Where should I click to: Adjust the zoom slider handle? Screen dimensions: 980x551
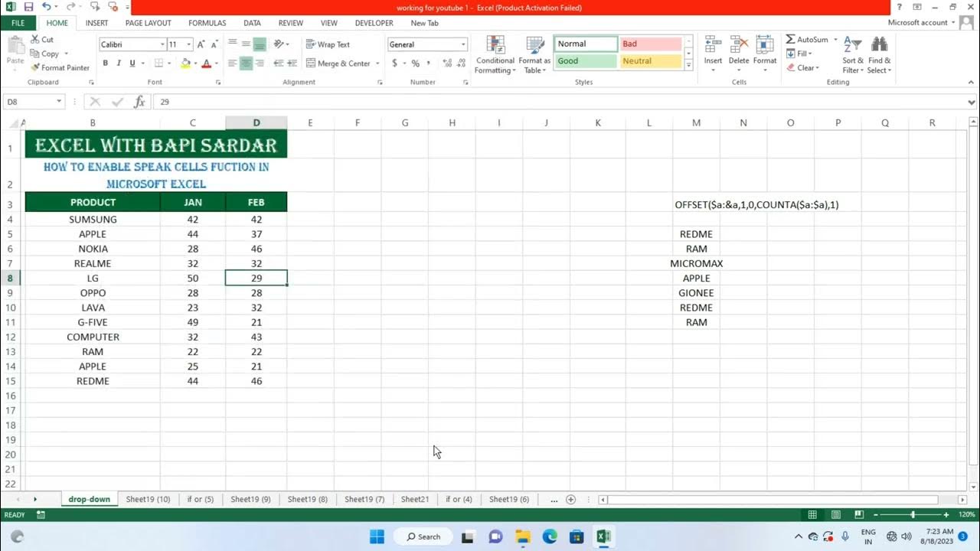click(913, 515)
